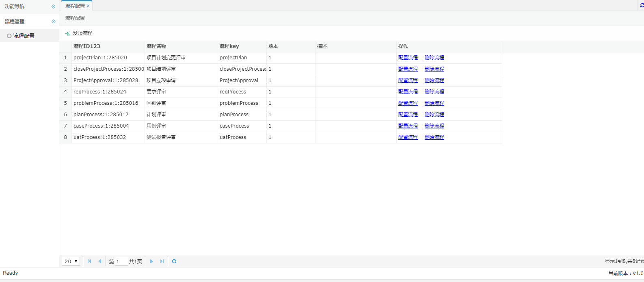644x282 pixels.
Task: Click 配置流程 for the reqProcess row
Action: pos(408,92)
